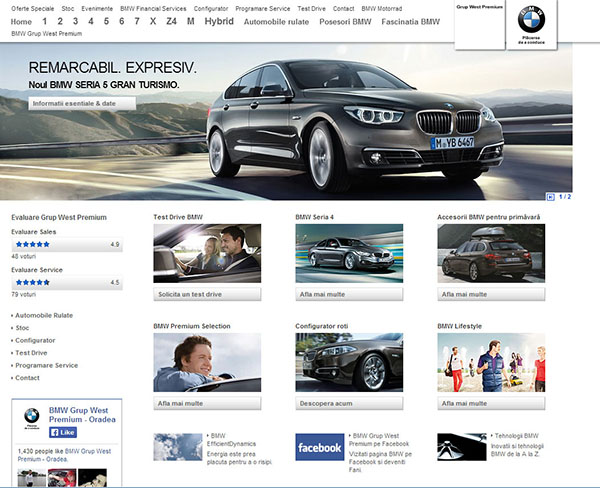Click the slideshow pause/play icon in banner
This screenshot has width=600, height=488.
coord(550,197)
